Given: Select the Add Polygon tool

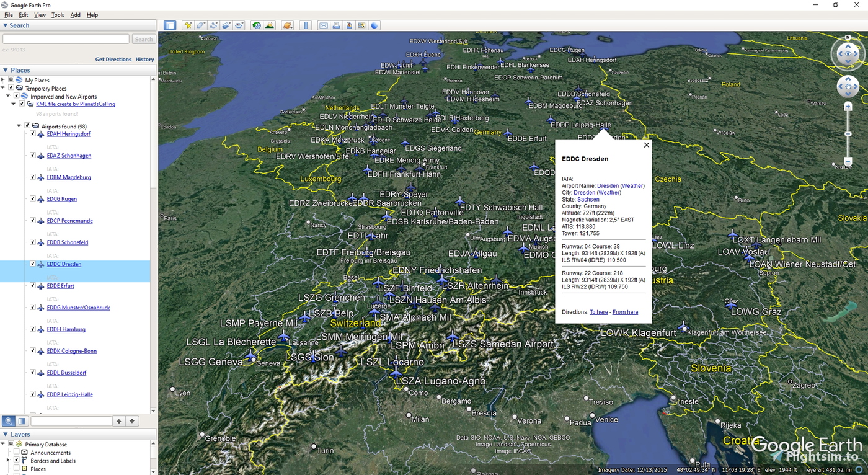Looking at the screenshot, I should [x=201, y=25].
